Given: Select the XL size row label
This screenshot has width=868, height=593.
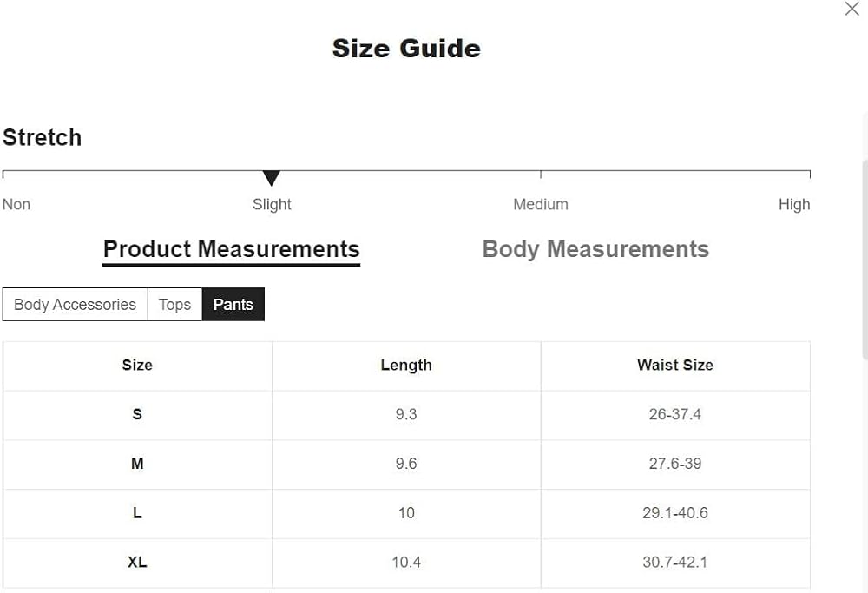Looking at the screenshot, I should point(137,563).
